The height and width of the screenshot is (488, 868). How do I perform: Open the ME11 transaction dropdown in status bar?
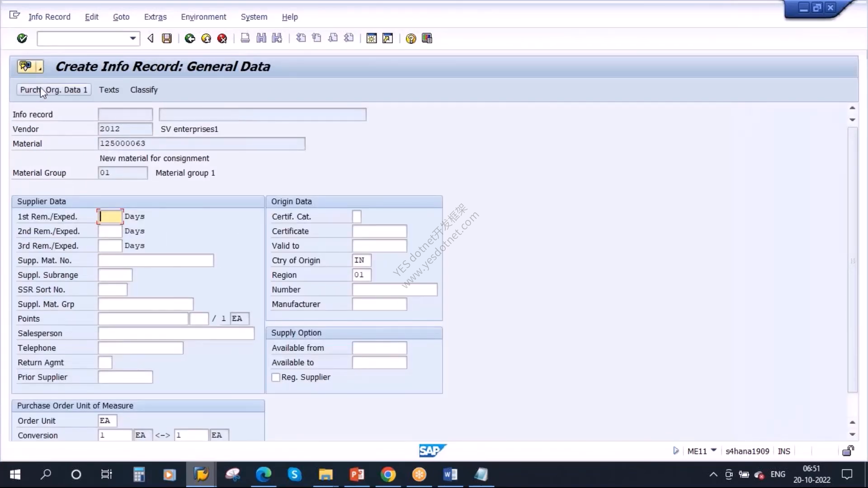pos(713,450)
